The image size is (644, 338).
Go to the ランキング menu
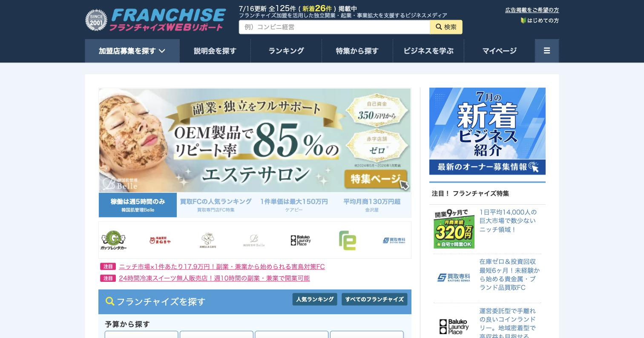(x=286, y=51)
